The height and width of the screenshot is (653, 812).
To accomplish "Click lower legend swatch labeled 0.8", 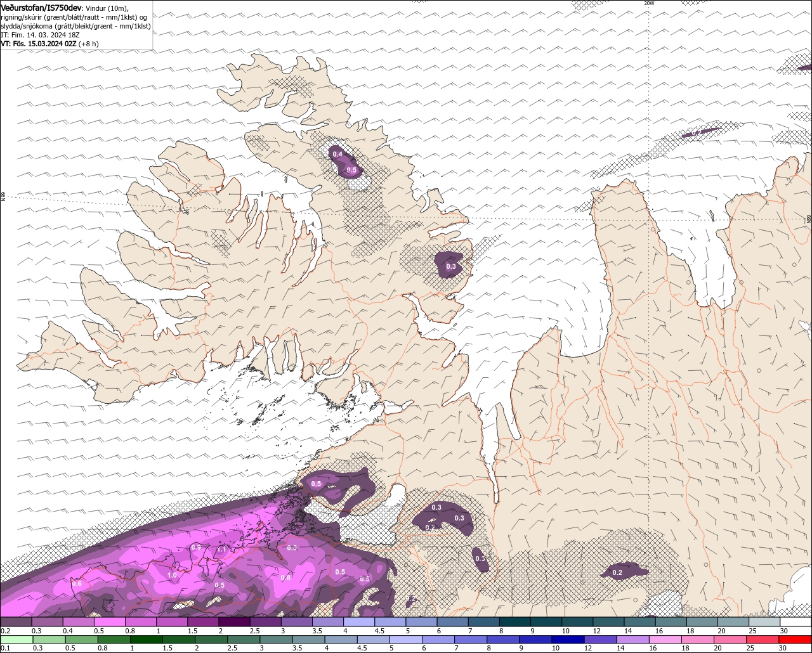I will pos(114,639).
